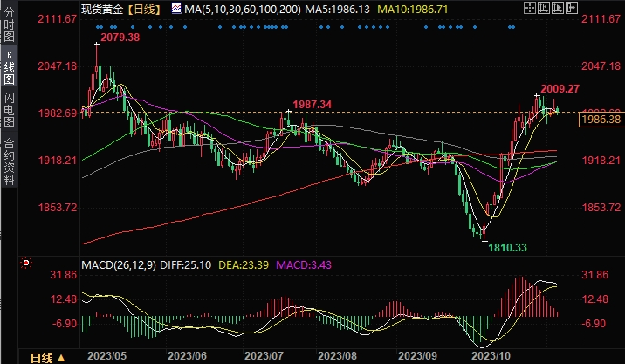Viewport: 625px width, 364px height.
Task: Click the MACD:3.43 value
Action: pos(304,265)
